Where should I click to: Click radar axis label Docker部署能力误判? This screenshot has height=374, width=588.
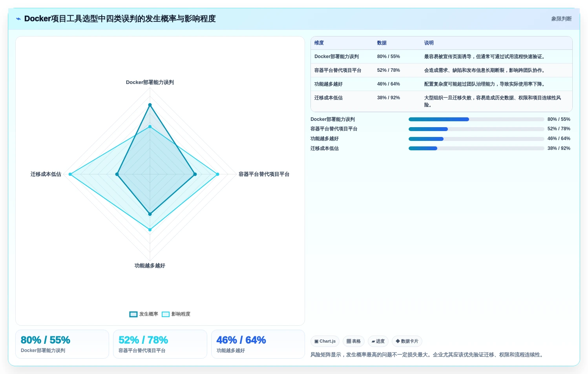[x=150, y=82]
